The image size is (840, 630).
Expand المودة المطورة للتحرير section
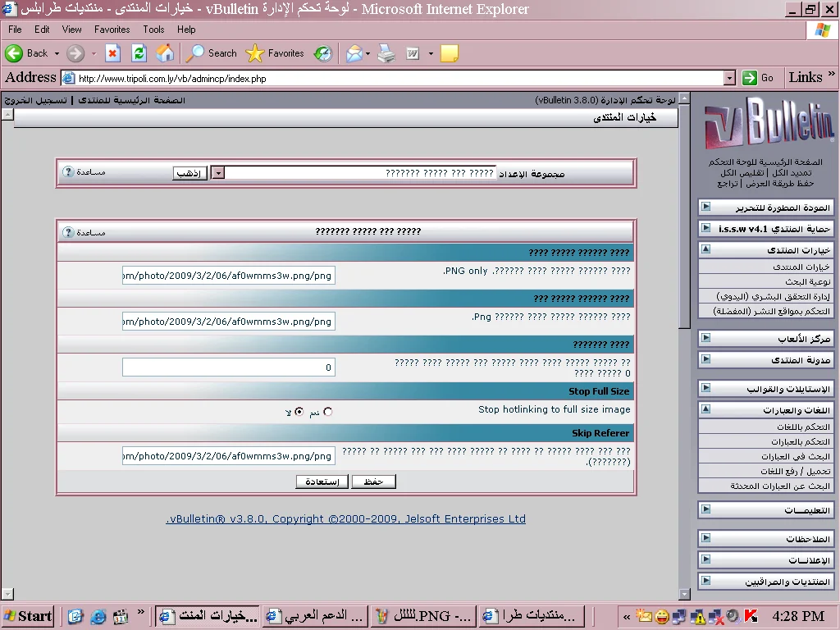(706, 206)
